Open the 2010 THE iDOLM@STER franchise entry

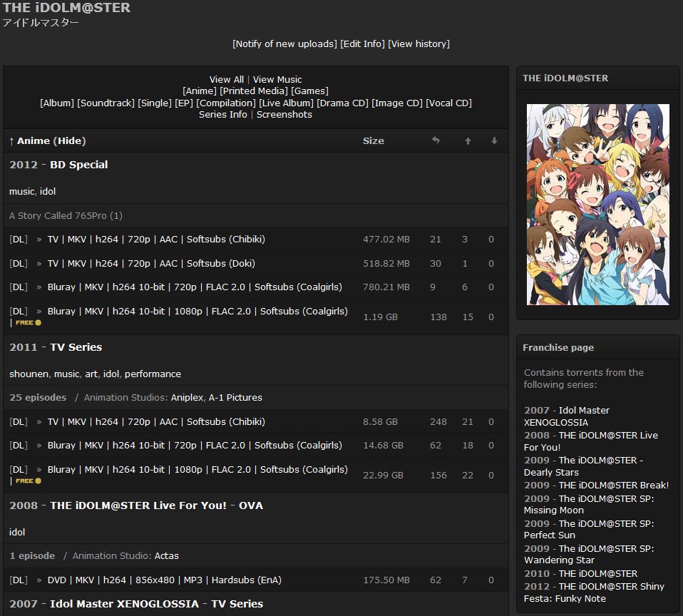click(x=579, y=573)
